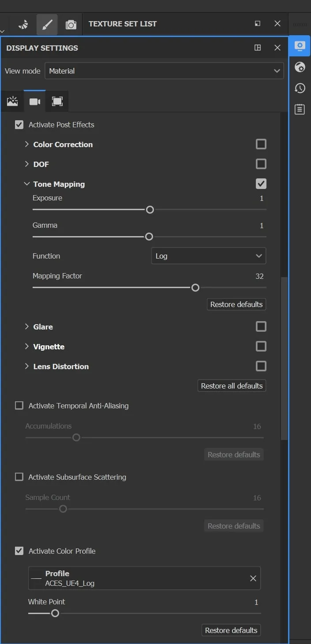Click Restore defaults under White Point
This screenshot has width=311, height=644.
point(231,630)
